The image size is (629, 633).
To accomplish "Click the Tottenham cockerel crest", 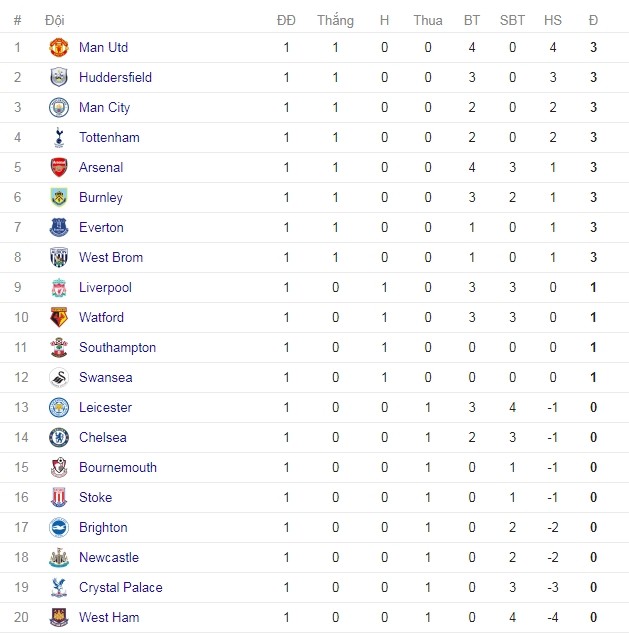I will (x=59, y=137).
